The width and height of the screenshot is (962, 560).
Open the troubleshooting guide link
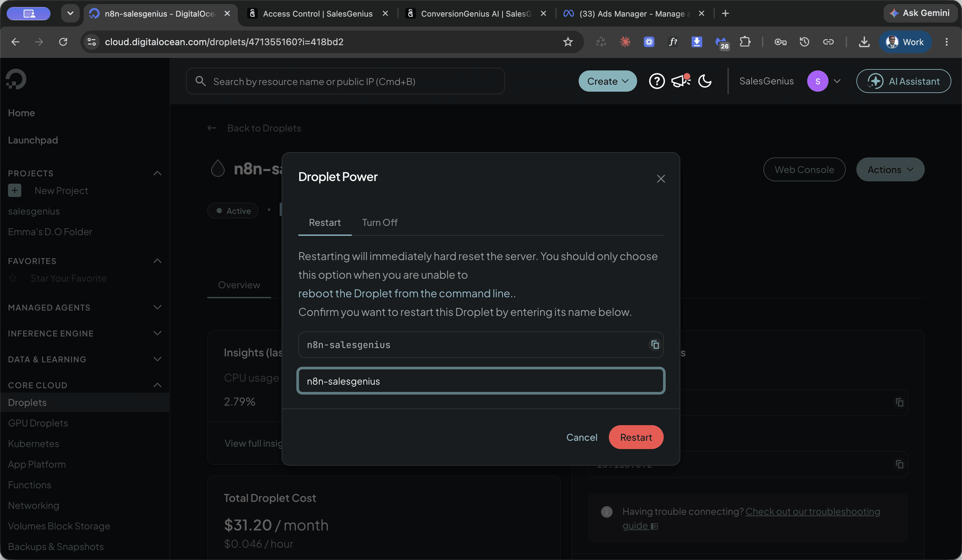point(813,512)
